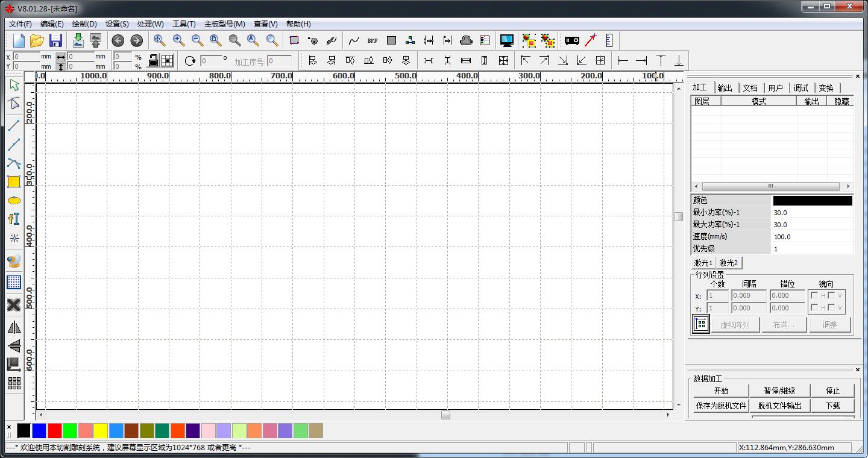Click the 停止 button
868x458 pixels.
tap(833, 391)
